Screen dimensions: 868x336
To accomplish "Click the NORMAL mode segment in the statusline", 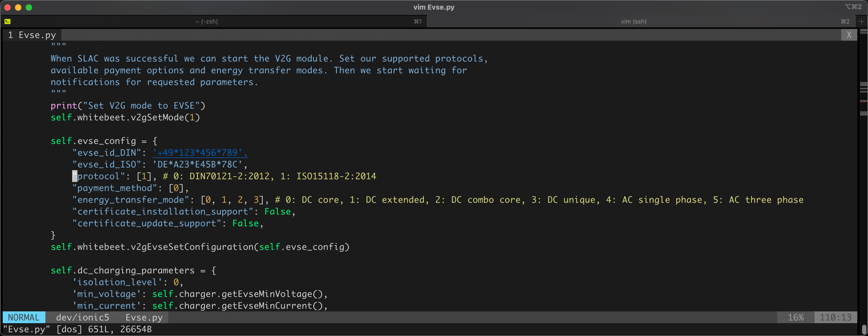I will tap(23, 317).
